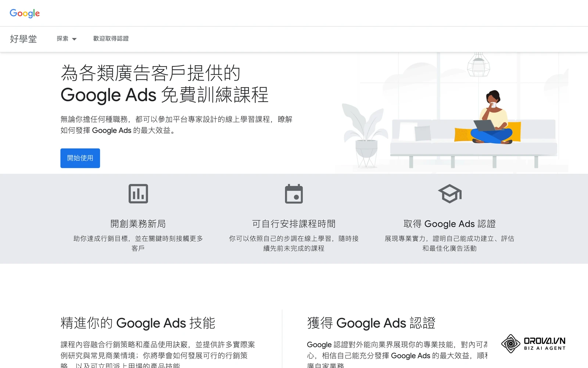Select the heading 可自行安排課程時間
Viewport: 588px width, 368px height.
(294, 224)
